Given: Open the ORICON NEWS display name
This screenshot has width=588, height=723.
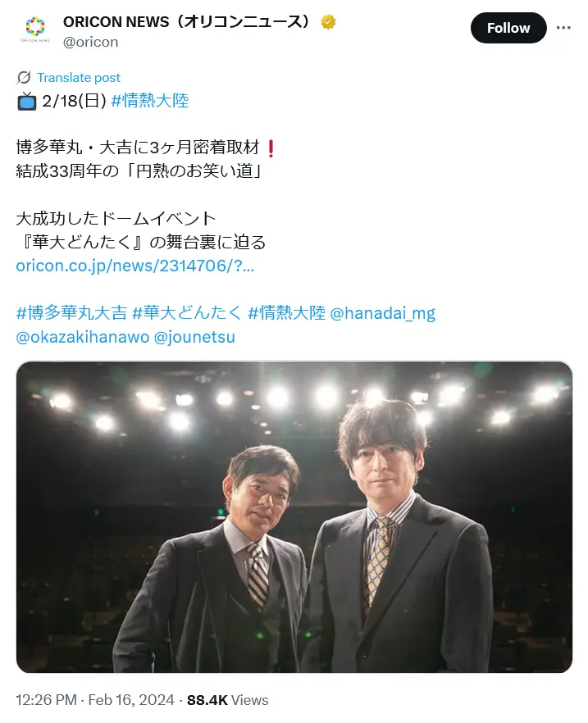Looking at the screenshot, I should coord(187,21).
